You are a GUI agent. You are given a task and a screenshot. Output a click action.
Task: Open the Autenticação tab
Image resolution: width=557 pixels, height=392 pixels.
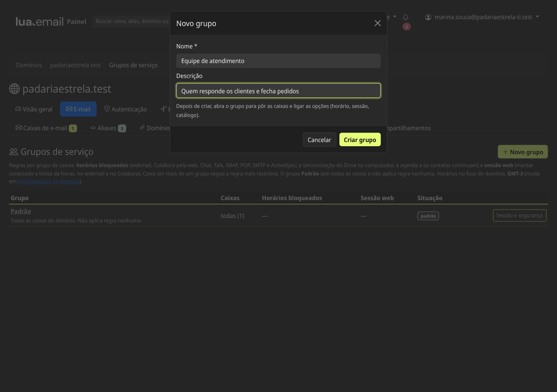coord(126,109)
